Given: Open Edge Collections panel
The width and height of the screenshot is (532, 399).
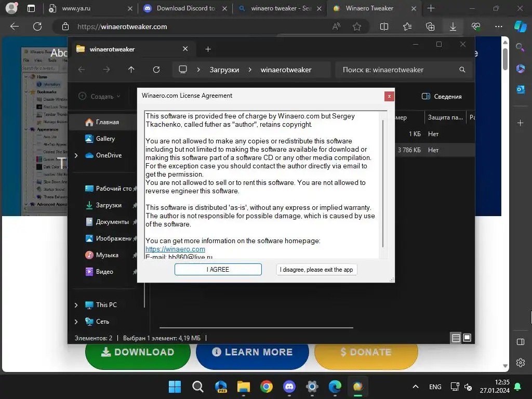Looking at the screenshot, I should coord(430,26).
